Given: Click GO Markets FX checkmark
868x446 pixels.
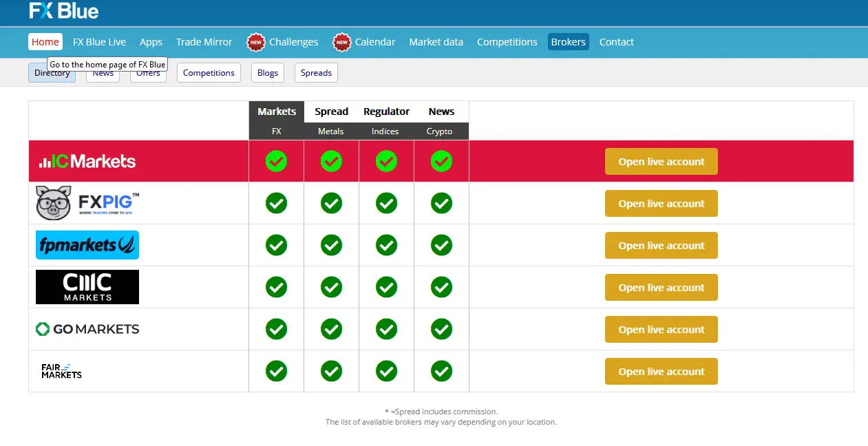Looking at the screenshot, I should (276, 329).
